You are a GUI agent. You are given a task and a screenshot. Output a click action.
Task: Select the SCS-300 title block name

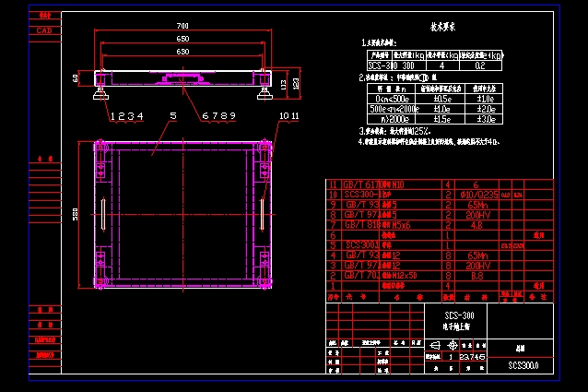point(459,315)
